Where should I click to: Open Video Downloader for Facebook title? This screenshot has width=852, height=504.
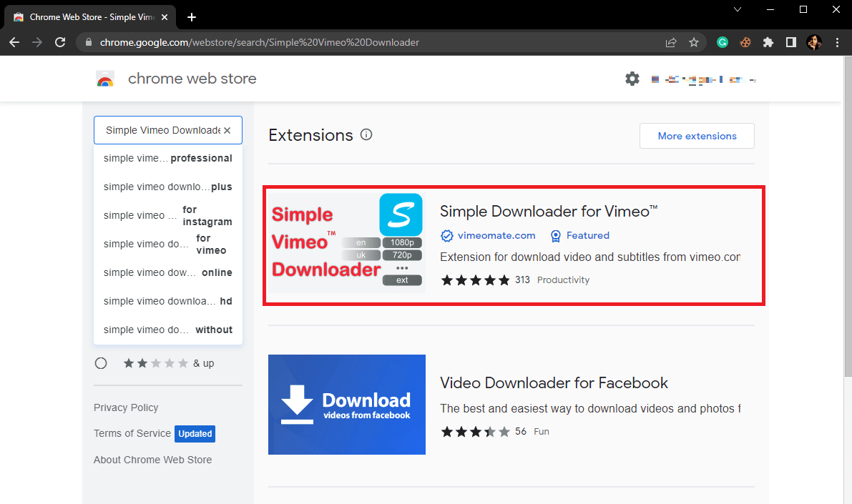tap(554, 383)
